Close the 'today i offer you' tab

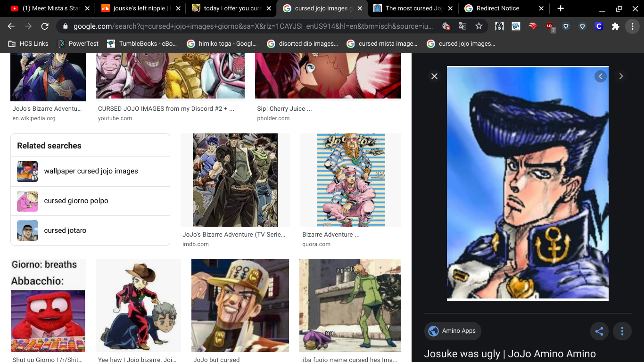tap(268, 8)
